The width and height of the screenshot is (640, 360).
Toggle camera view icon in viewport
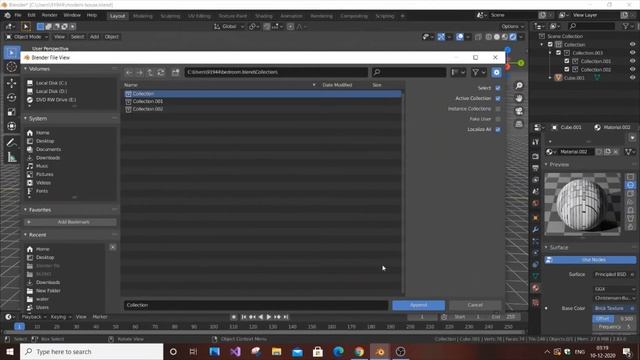[519, 111]
